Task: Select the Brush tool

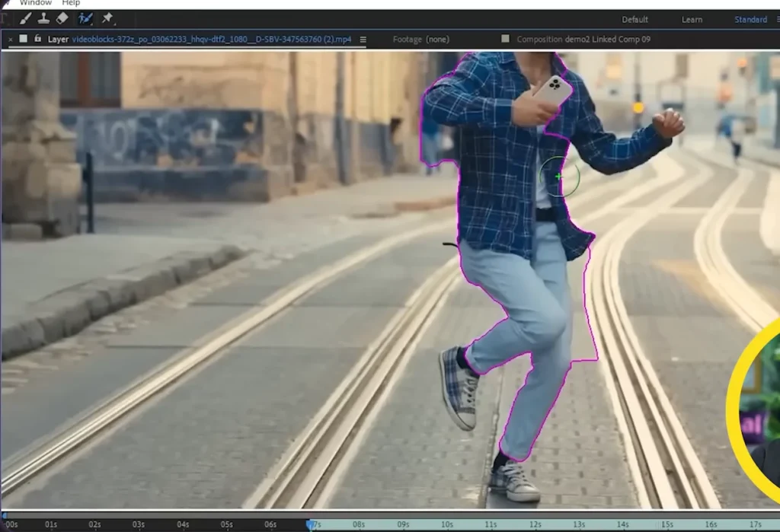Action: tap(25, 18)
